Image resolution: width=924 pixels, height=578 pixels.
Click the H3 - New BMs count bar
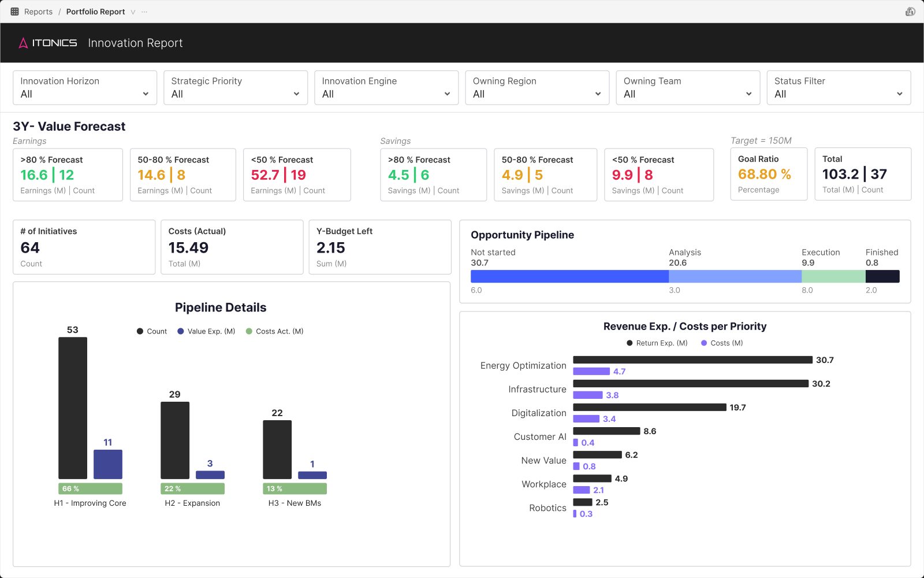(277, 450)
